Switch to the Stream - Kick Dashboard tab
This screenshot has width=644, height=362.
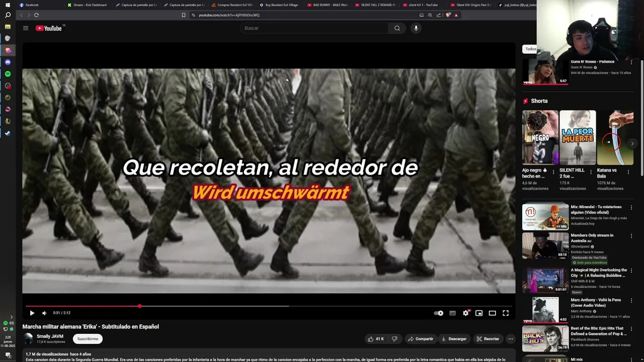point(87,5)
